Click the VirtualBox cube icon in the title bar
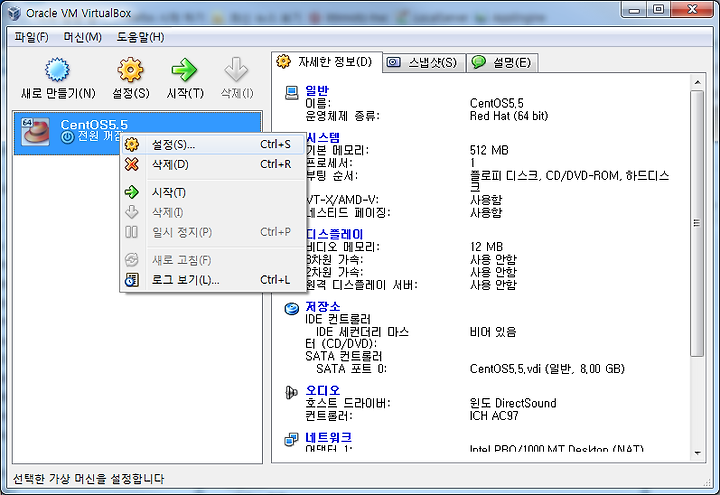Image resolution: width=720 pixels, height=495 pixels. tap(15, 13)
